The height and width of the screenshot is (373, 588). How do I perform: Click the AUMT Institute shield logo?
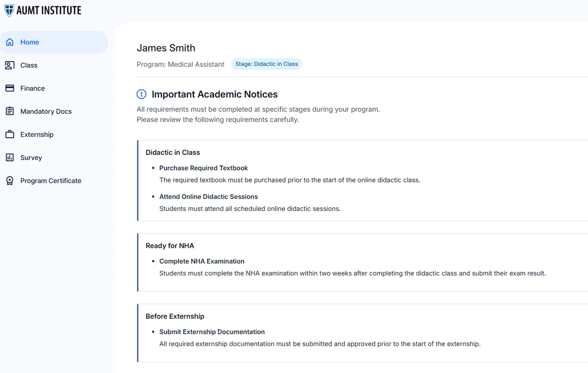9,10
